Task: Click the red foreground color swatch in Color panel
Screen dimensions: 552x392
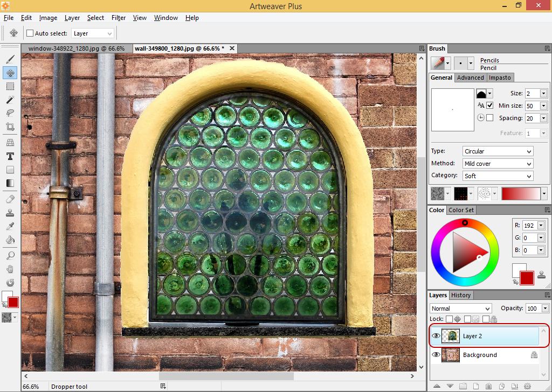Action: 527,277
